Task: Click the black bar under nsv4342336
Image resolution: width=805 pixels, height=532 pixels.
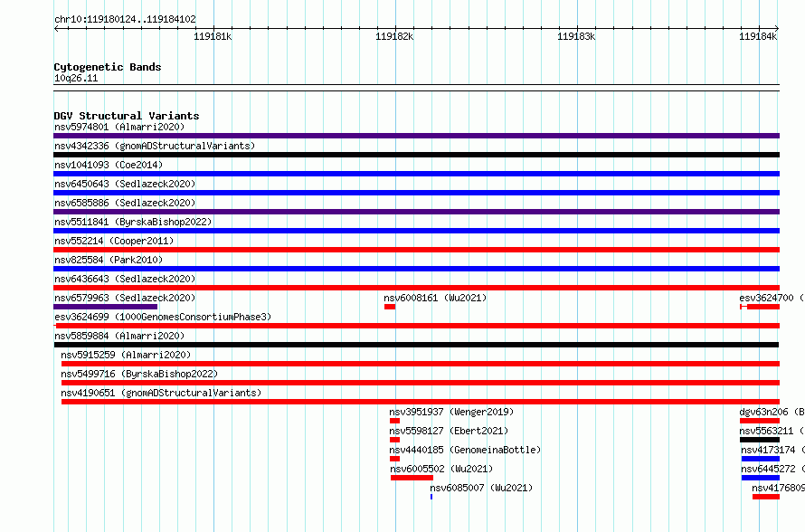Action: click(416, 155)
